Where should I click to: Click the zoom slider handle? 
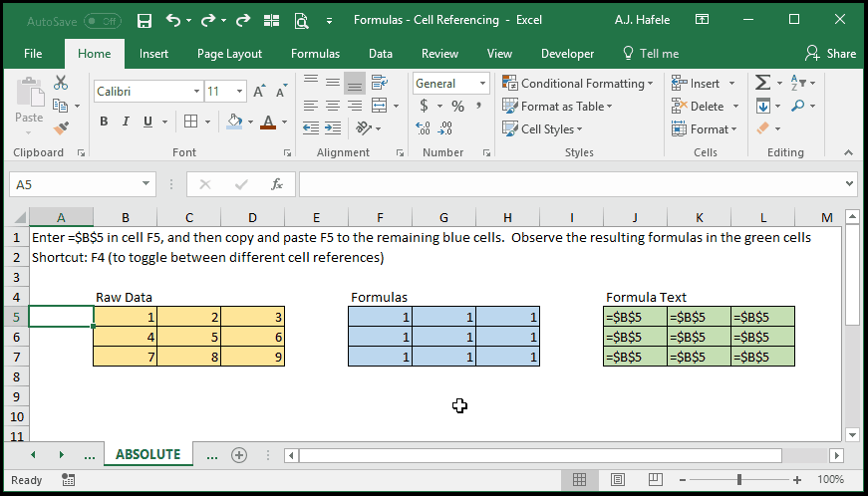[x=739, y=480]
